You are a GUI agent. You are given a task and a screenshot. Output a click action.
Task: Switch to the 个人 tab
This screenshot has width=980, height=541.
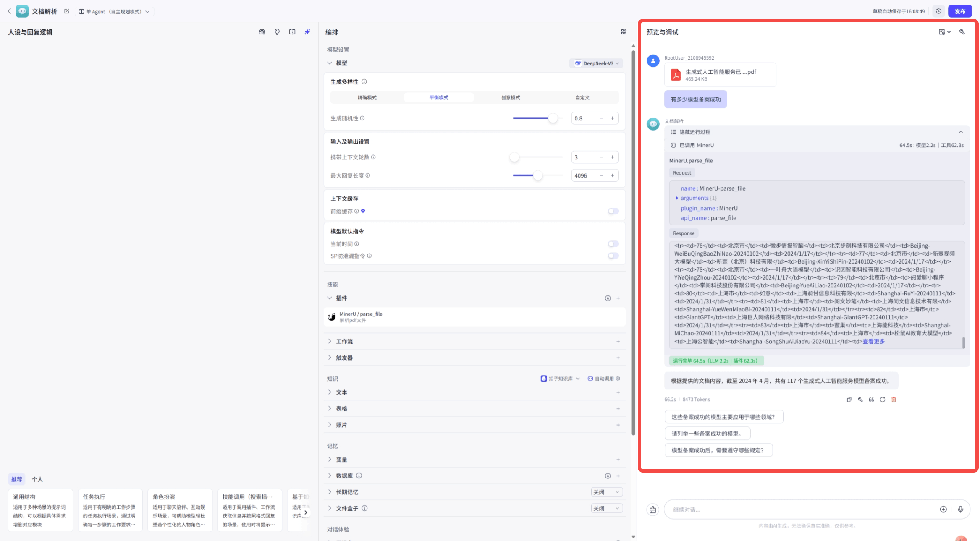point(37,479)
